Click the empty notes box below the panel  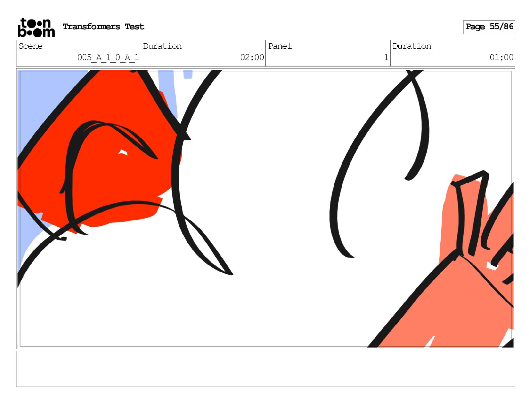265,369
